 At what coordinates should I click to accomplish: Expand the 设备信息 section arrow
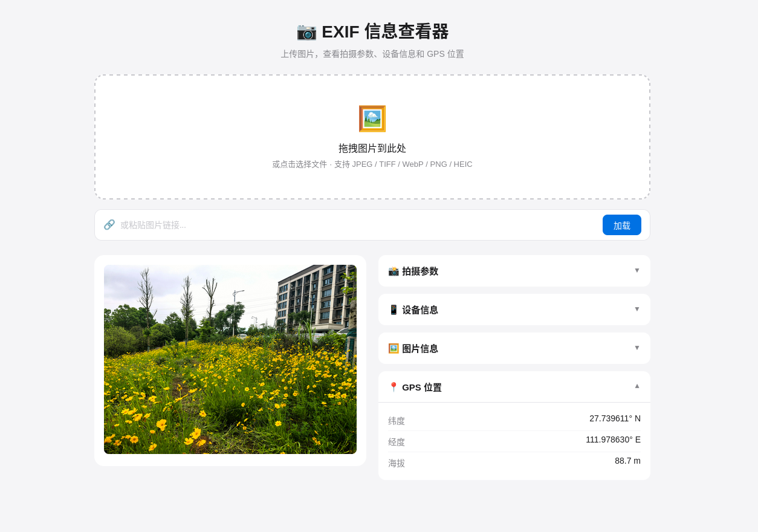[x=637, y=309]
